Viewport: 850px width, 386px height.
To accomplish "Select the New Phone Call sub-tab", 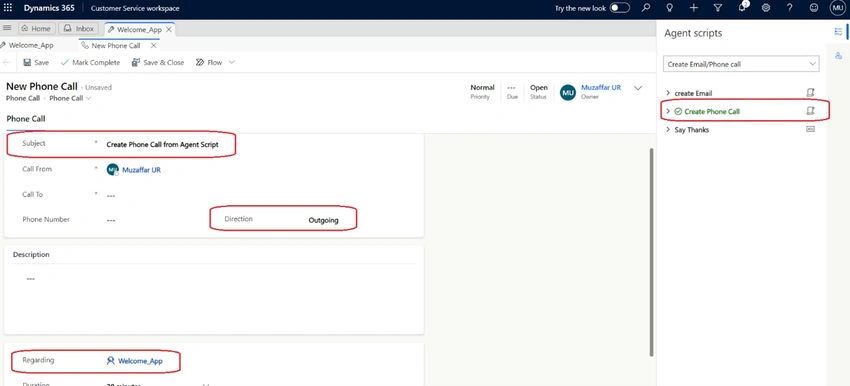I will coord(111,46).
